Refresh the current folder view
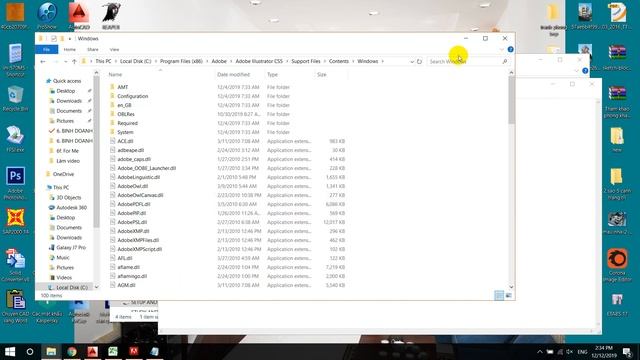This screenshot has height=360, width=640. (x=419, y=61)
